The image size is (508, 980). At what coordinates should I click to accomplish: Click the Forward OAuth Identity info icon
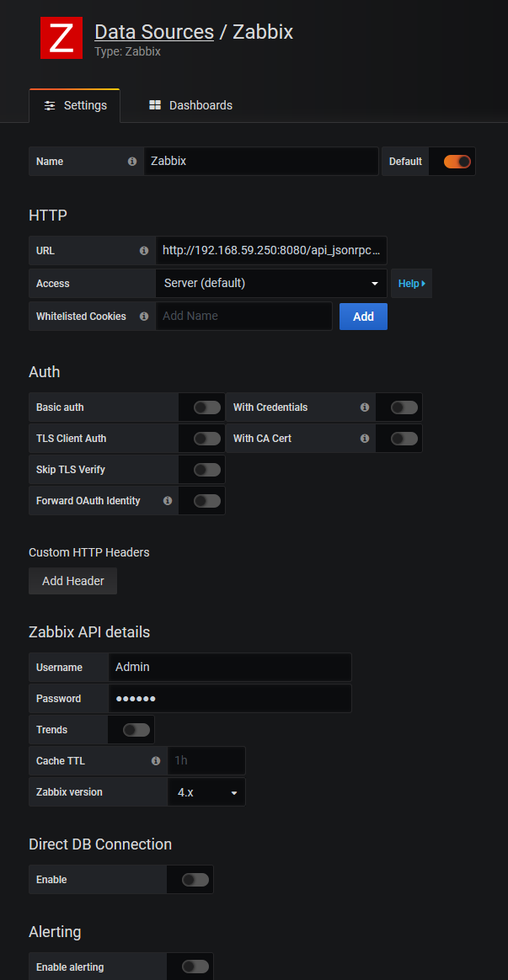pyautogui.click(x=168, y=501)
